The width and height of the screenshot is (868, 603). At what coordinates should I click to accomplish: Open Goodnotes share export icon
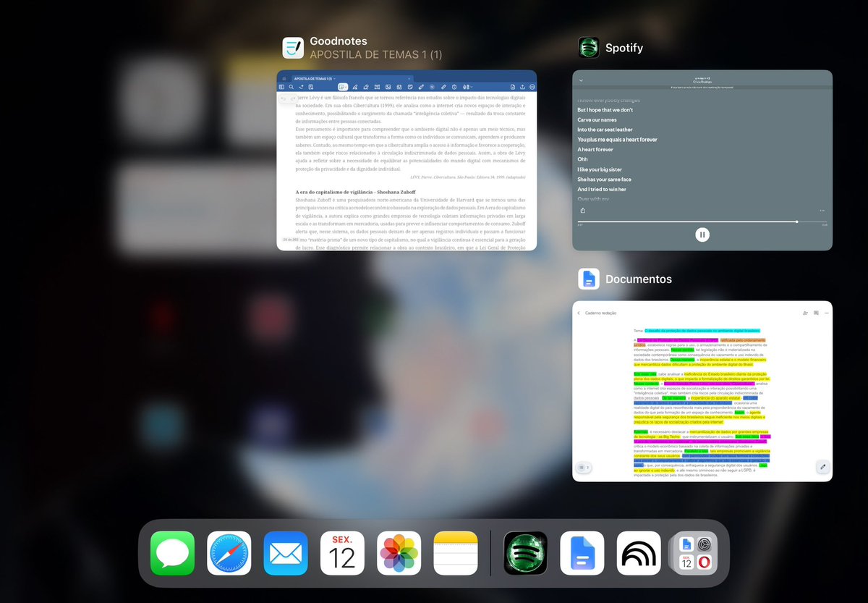click(x=522, y=87)
